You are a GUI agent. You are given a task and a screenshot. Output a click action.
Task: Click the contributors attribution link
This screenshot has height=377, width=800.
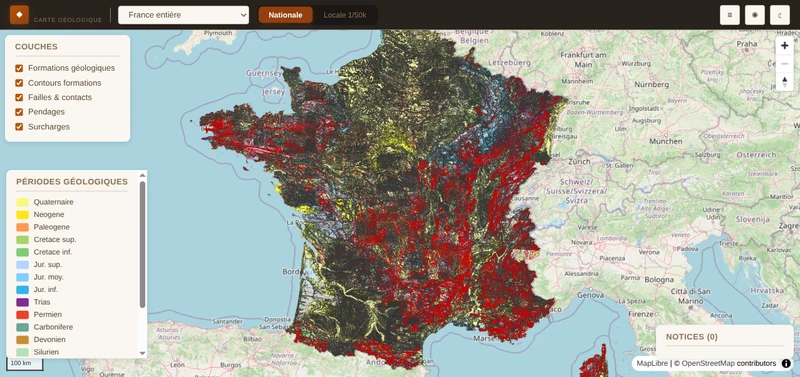click(756, 363)
